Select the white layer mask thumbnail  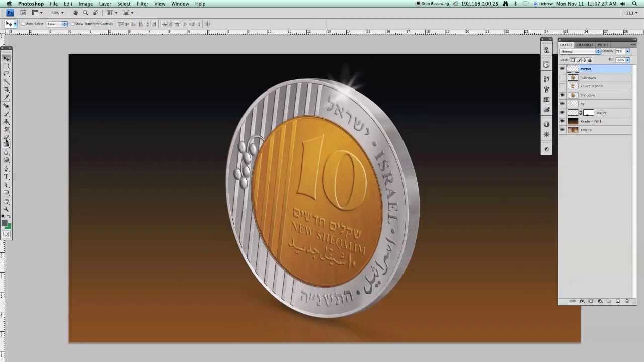tap(589, 112)
